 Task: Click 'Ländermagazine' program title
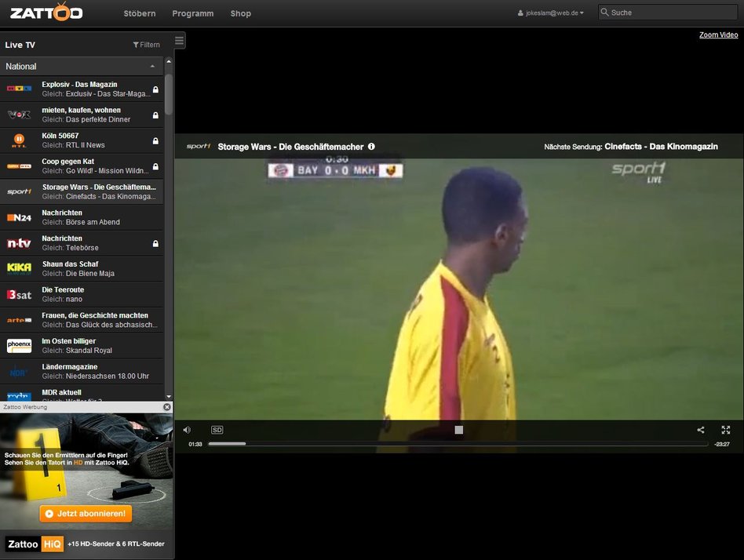point(70,366)
